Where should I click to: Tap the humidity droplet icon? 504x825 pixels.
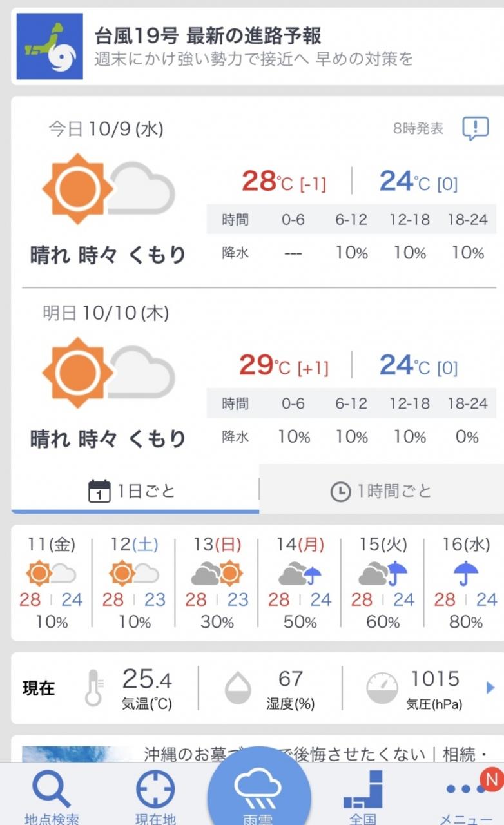point(237,688)
